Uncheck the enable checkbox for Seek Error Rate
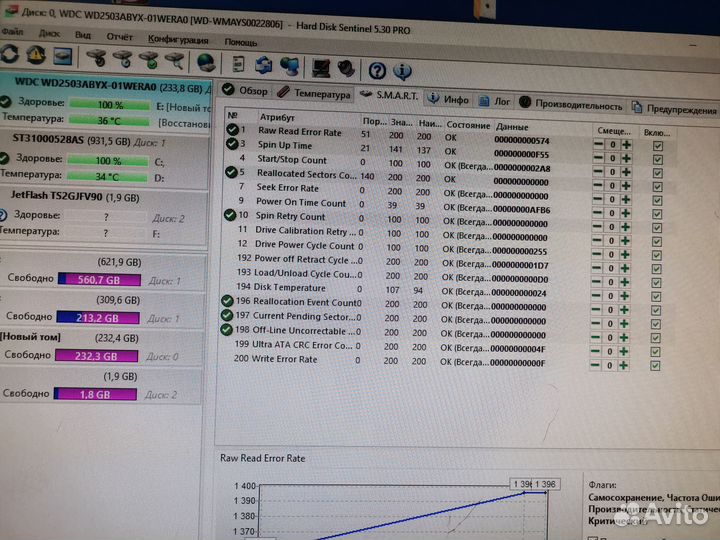Screen dimensions: 720x540 [657, 200]
